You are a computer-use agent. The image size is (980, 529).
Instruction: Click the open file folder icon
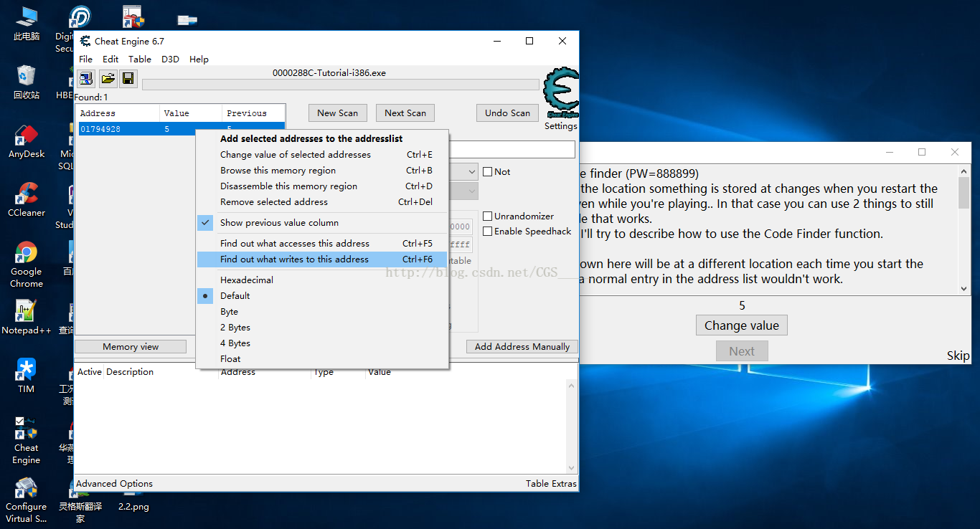108,78
